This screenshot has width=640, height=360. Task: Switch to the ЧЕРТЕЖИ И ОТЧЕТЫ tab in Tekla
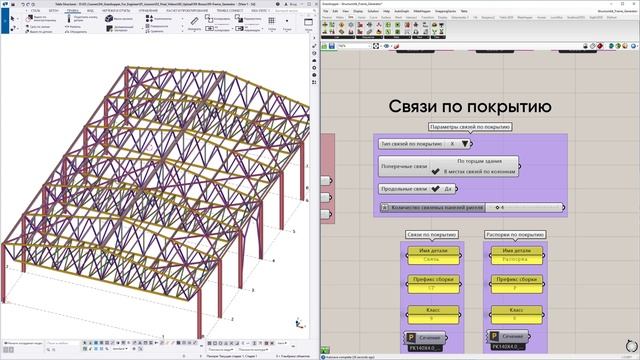coord(116,11)
